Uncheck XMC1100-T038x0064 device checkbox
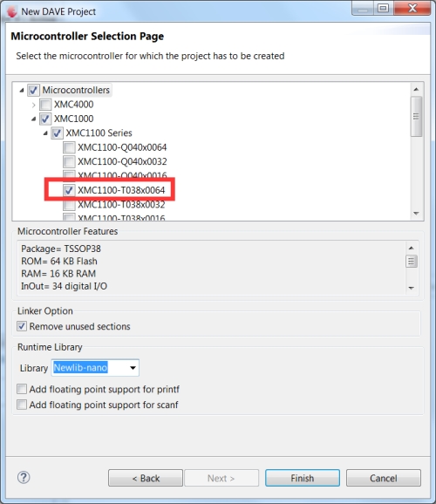 (69, 190)
